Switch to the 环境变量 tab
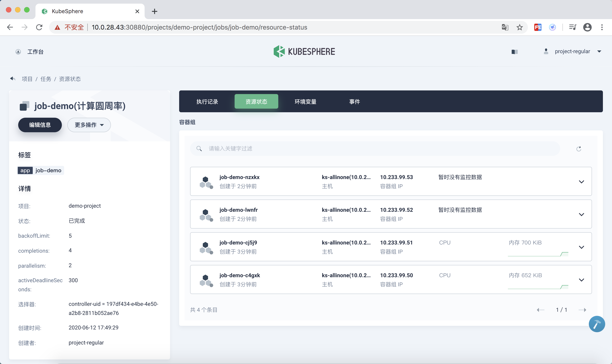The width and height of the screenshot is (612, 364). (x=305, y=102)
